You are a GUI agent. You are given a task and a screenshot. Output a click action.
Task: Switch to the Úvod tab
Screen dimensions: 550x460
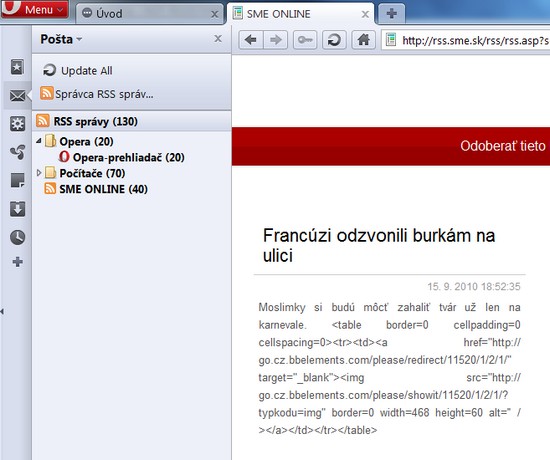pyautogui.click(x=150, y=14)
